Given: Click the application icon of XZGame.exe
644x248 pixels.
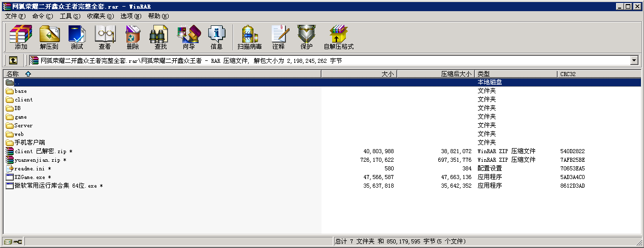Looking at the screenshot, I should coord(10,177).
